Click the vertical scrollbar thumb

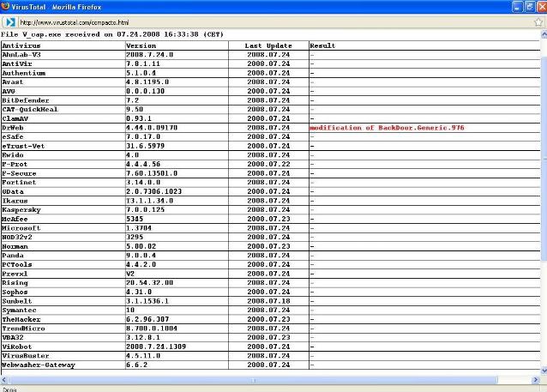544,159
